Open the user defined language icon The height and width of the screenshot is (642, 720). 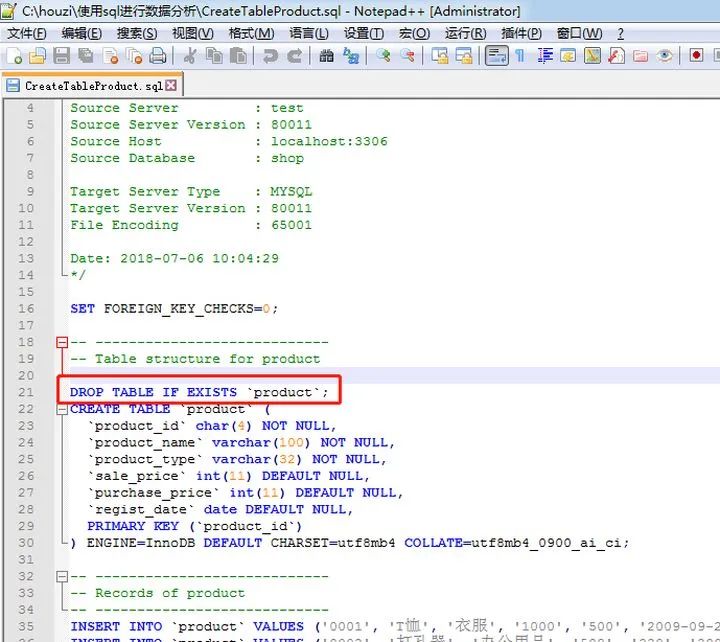click(568, 56)
